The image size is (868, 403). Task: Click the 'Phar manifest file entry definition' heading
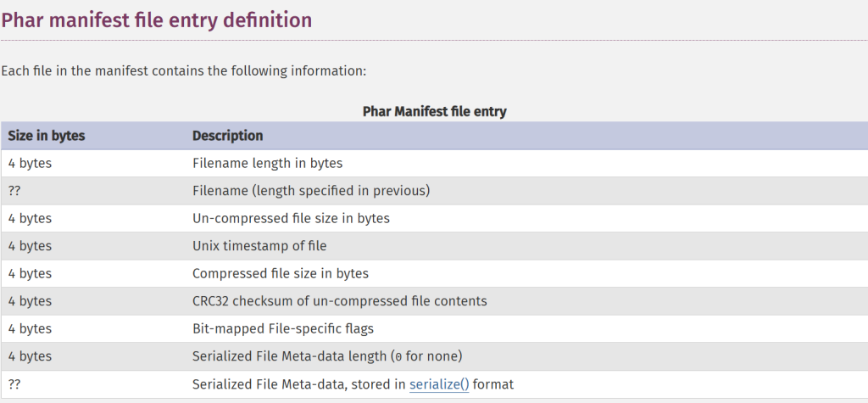157,19
